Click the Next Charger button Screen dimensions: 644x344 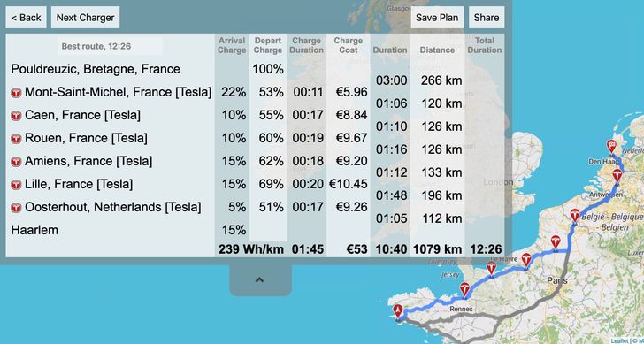(86, 17)
